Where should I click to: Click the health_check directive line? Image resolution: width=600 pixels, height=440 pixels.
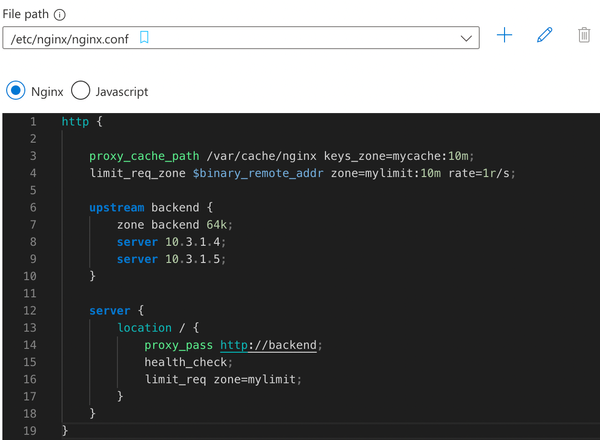pos(188,362)
